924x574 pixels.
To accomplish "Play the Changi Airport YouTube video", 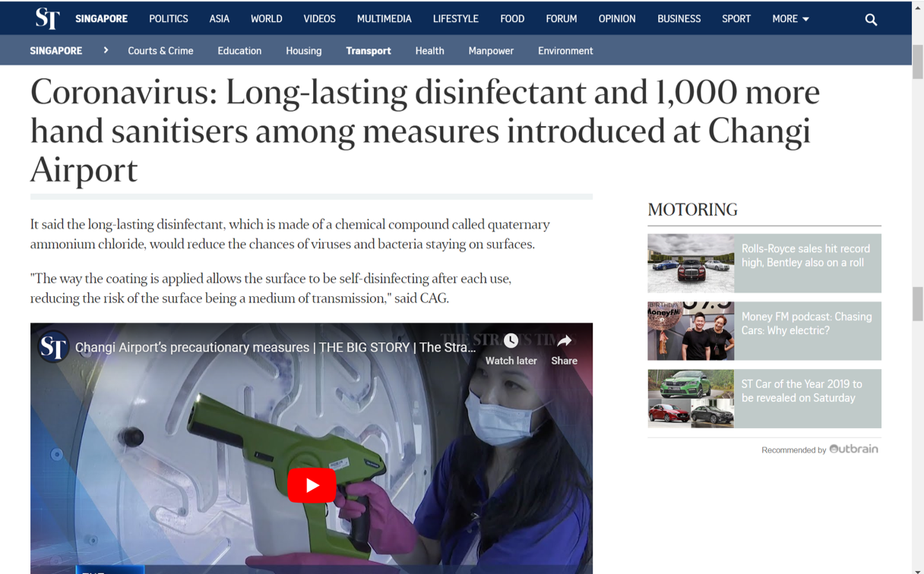I will [x=312, y=485].
